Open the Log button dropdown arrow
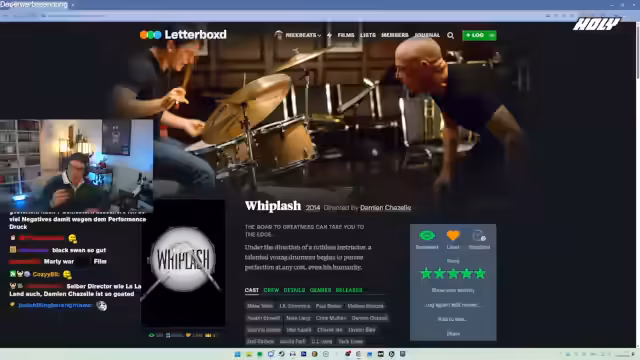640x360 pixels. 492,36
